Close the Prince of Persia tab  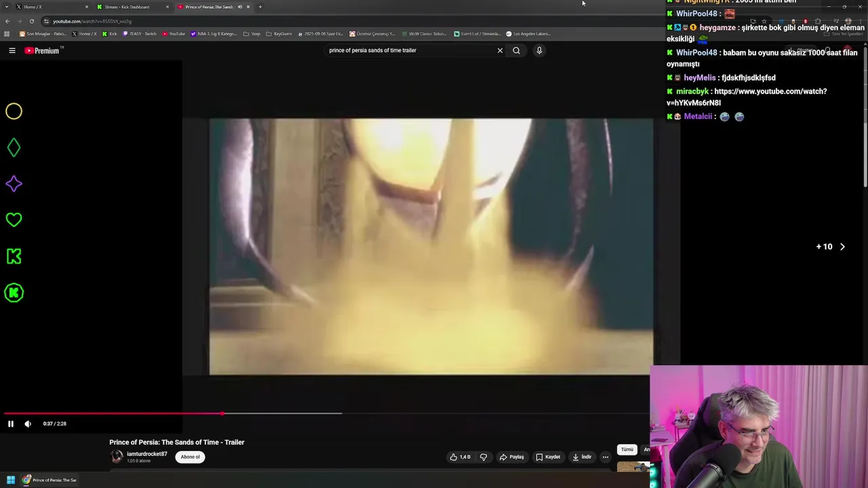248,7
